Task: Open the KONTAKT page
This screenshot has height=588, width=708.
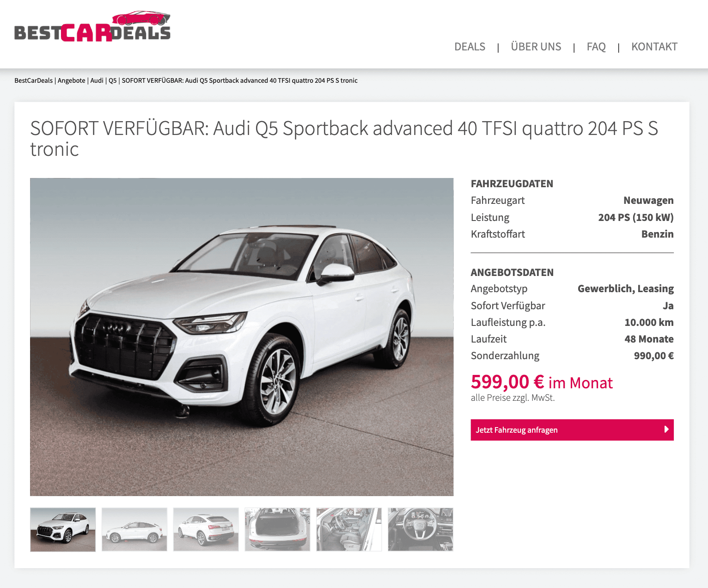Action: point(654,47)
